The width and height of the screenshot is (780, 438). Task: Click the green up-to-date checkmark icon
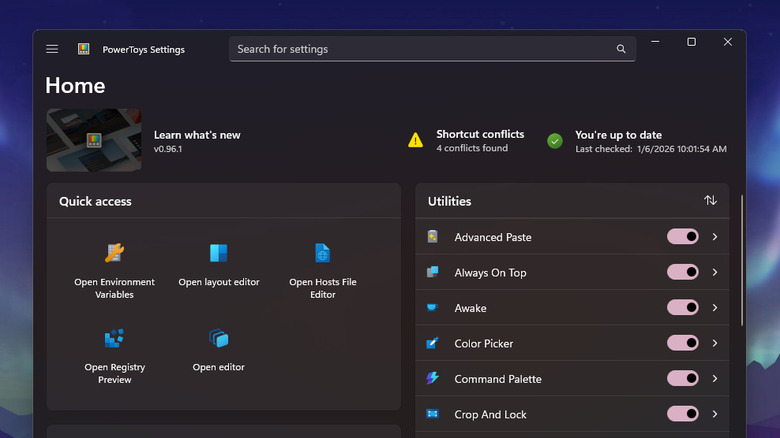(x=555, y=141)
